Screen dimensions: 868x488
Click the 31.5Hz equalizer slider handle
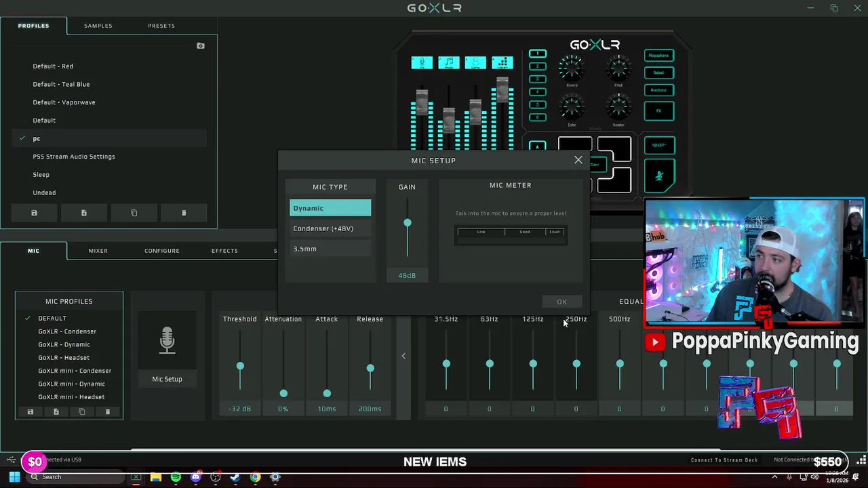click(x=446, y=364)
